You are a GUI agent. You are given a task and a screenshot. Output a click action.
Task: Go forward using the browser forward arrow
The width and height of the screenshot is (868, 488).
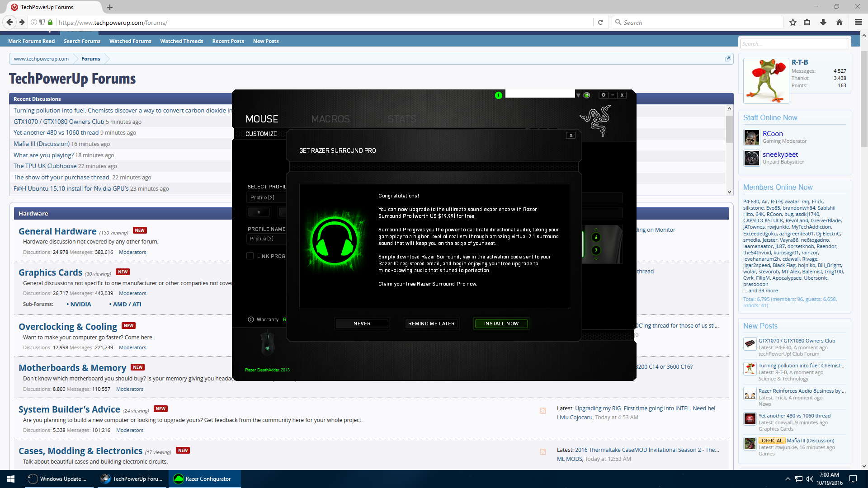(22, 22)
